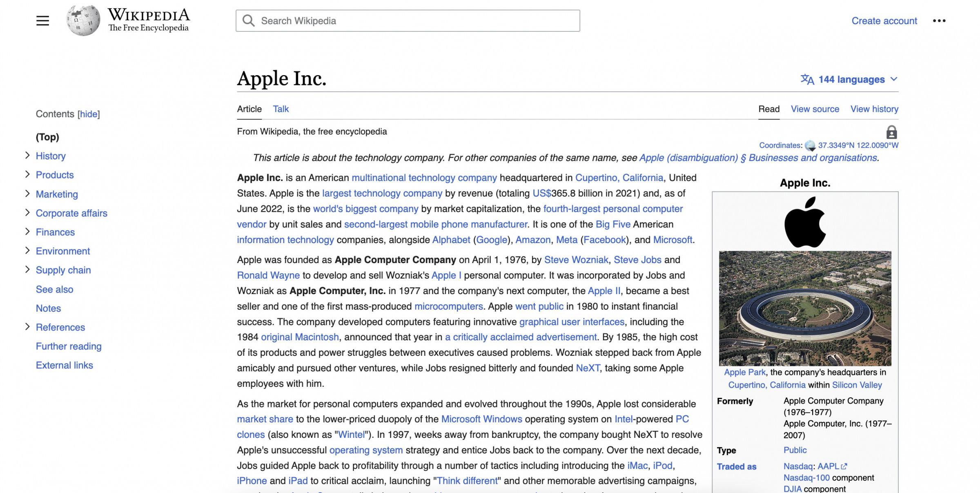Jump to (Top) in contents
Viewport: 980px width, 493px height.
[x=47, y=137]
